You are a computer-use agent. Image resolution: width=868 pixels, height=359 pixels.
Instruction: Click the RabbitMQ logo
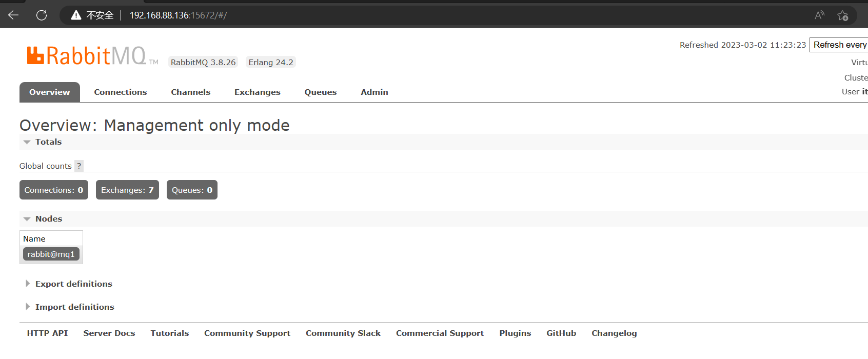(92, 55)
